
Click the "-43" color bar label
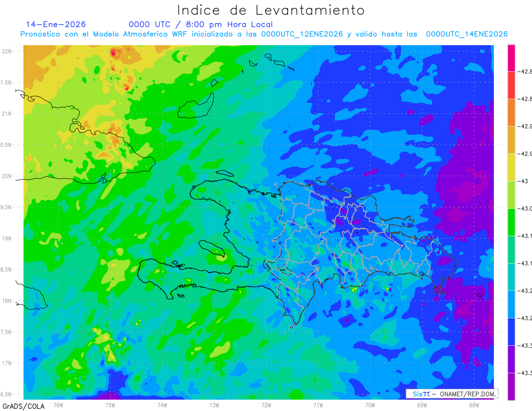click(x=524, y=181)
